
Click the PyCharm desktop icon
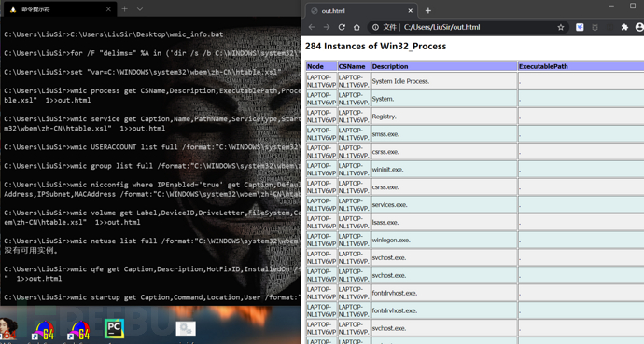[x=114, y=329]
